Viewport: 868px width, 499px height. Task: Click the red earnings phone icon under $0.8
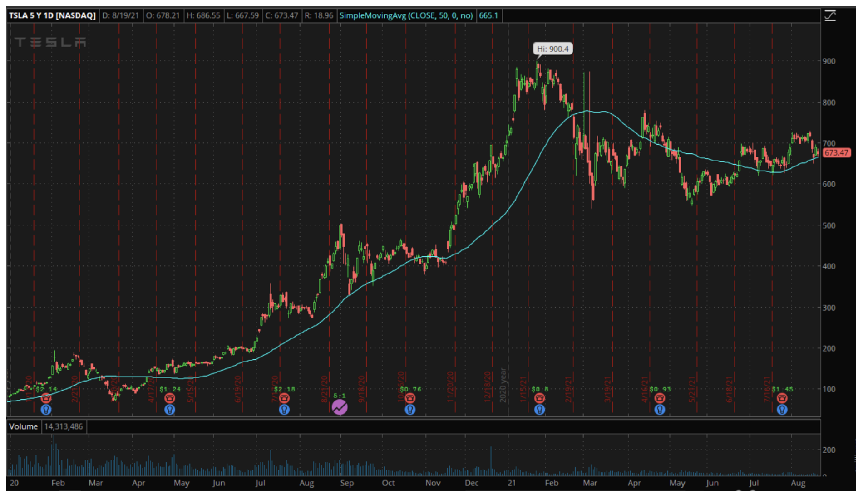(x=539, y=398)
